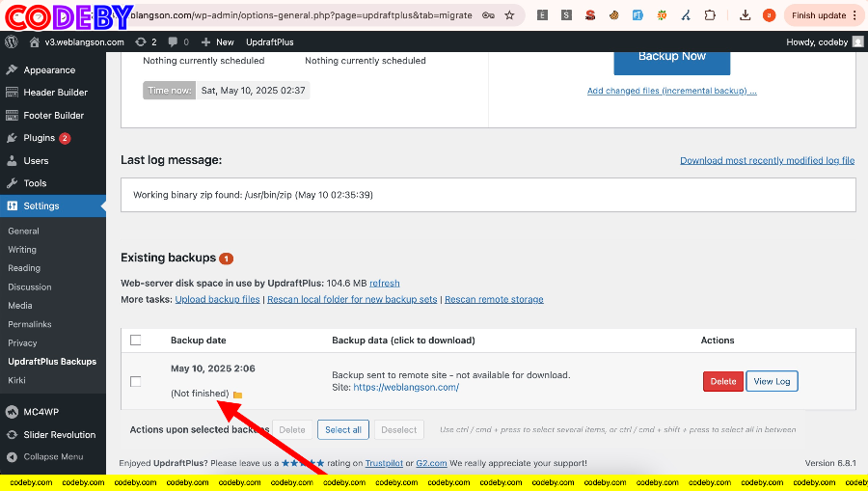Image resolution: width=868 pixels, height=491 pixels.
Task: Go to Reading settings submenu
Action: pyautogui.click(x=24, y=268)
